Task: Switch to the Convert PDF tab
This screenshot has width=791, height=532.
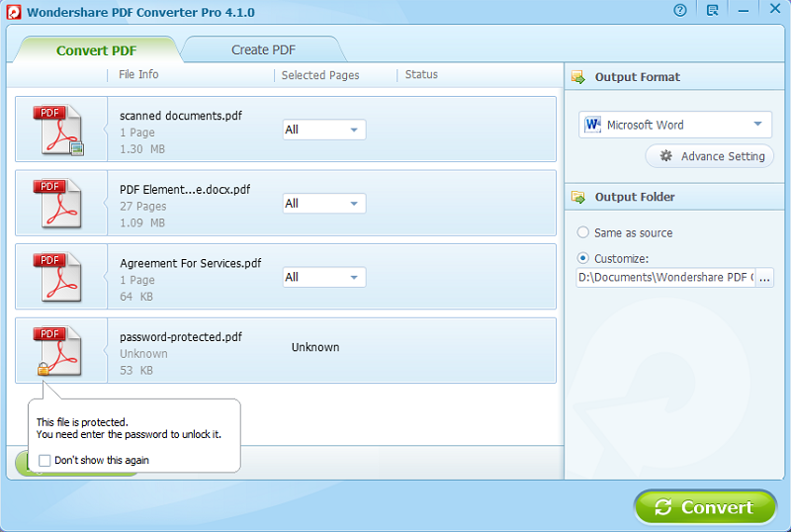Action: 96,50
